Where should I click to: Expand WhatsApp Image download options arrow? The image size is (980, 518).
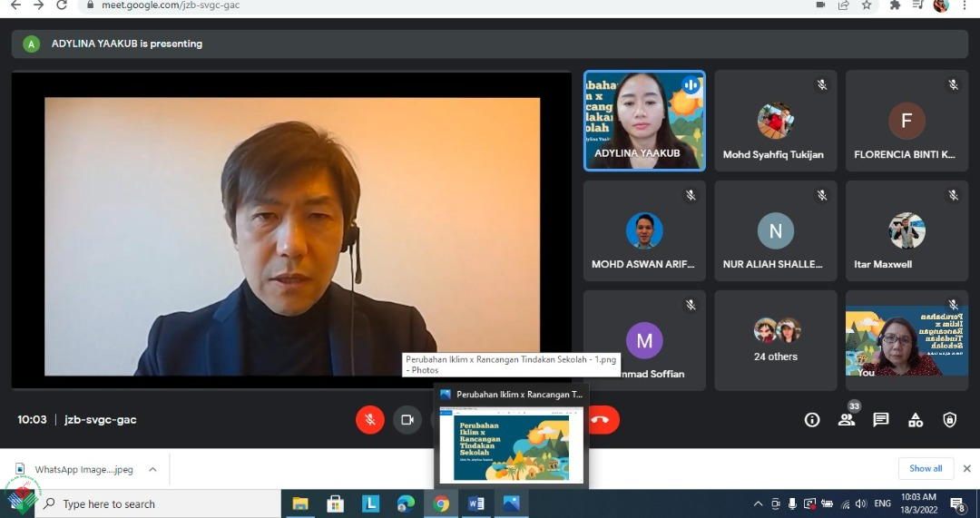(x=152, y=469)
